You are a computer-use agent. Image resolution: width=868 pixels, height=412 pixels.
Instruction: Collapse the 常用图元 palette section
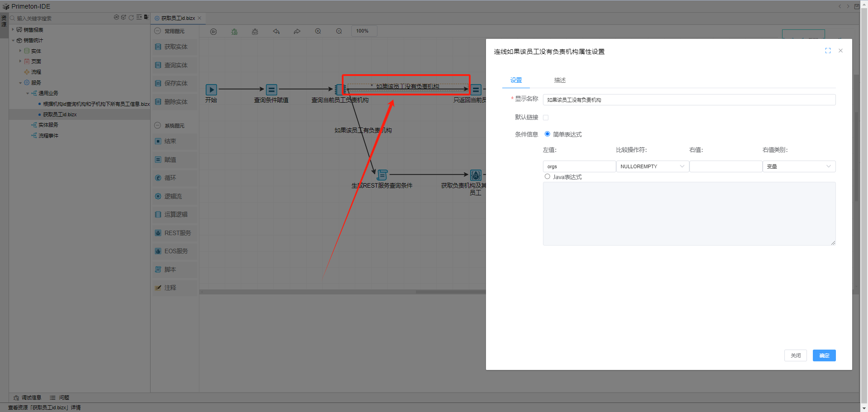pos(157,31)
